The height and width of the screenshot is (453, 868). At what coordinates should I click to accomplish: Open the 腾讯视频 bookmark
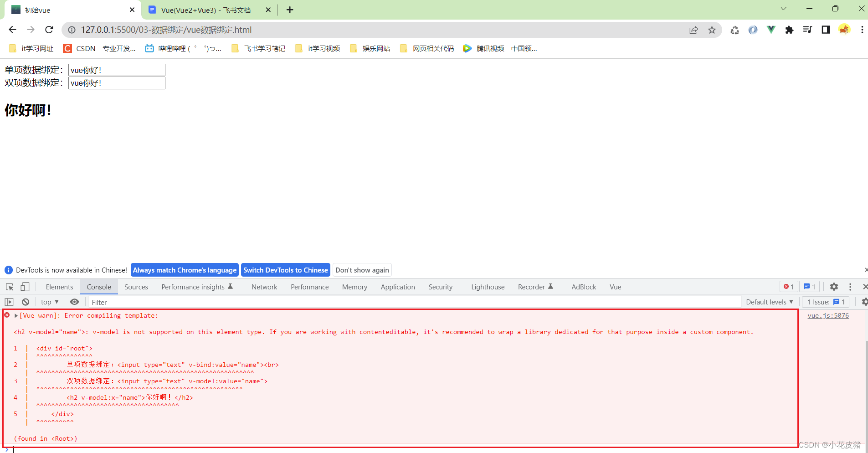tap(500, 48)
